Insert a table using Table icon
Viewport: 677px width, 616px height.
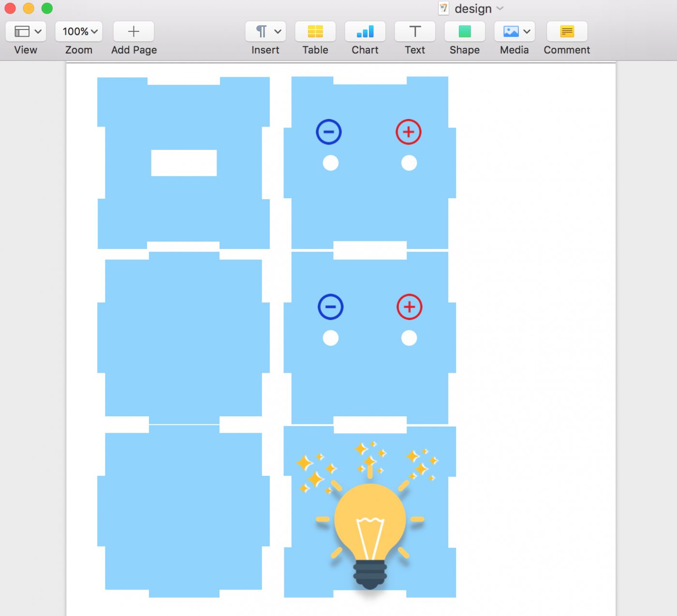pyautogui.click(x=315, y=32)
